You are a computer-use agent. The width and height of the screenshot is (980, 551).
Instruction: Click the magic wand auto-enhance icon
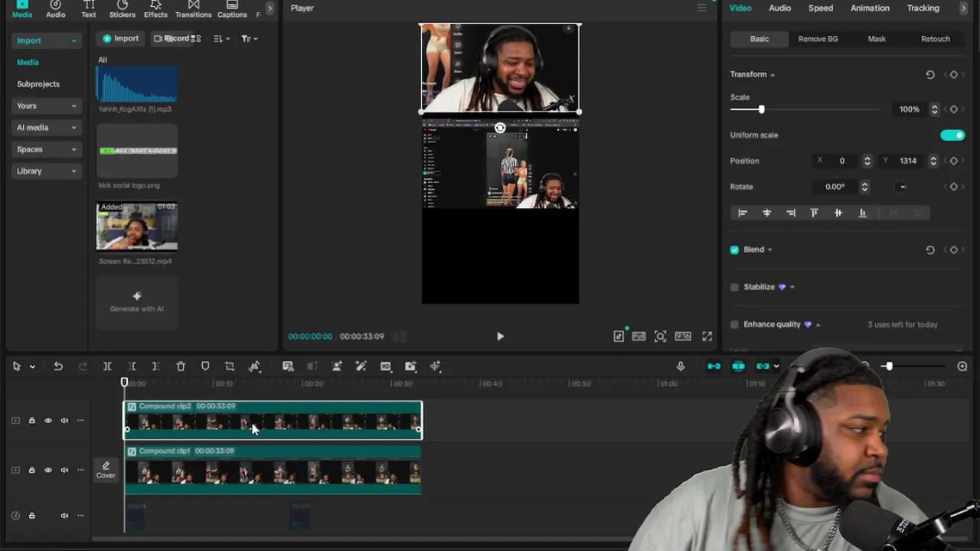tap(361, 367)
